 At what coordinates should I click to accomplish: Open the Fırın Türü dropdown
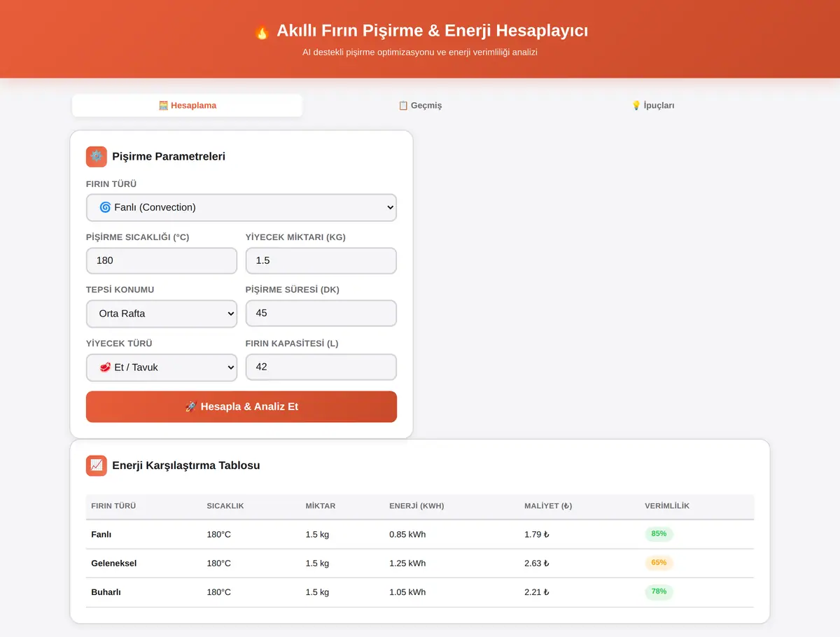click(x=241, y=207)
